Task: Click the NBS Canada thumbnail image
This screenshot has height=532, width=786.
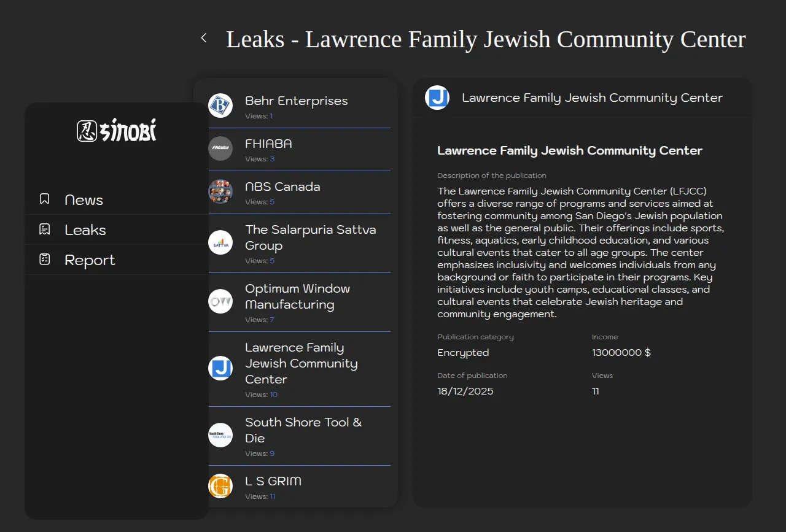Action: tap(220, 191)
